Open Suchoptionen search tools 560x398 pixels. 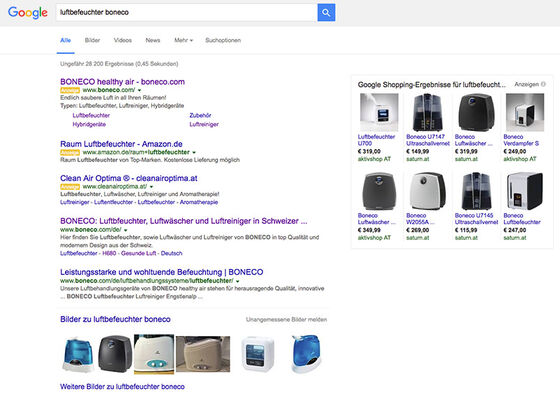pos(223,40)
